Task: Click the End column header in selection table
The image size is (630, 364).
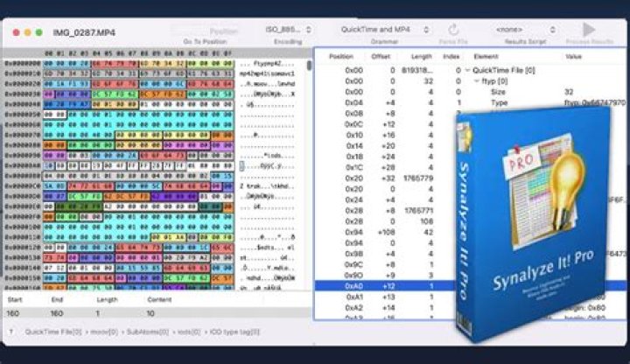Action: 57,300
